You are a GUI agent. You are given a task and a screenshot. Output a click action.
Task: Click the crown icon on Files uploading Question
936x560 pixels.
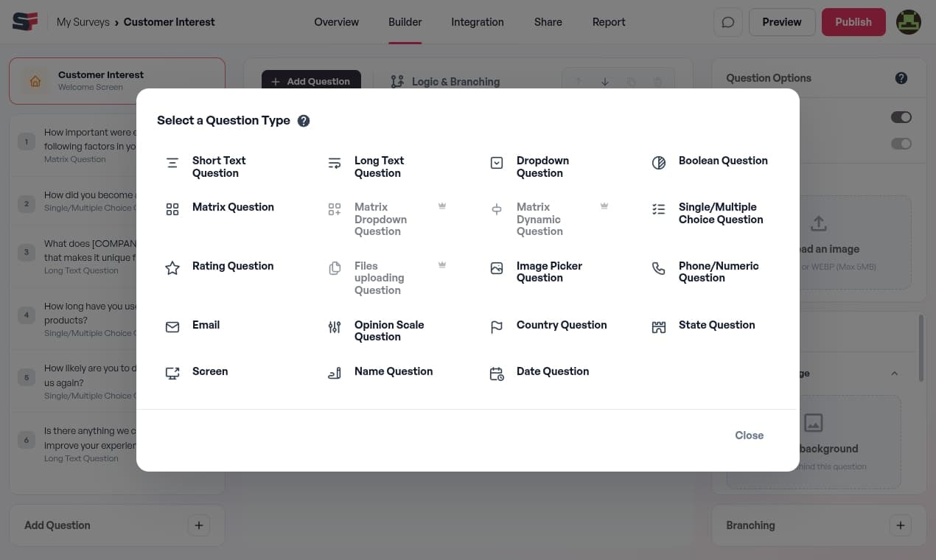click(x=442, y=265)
